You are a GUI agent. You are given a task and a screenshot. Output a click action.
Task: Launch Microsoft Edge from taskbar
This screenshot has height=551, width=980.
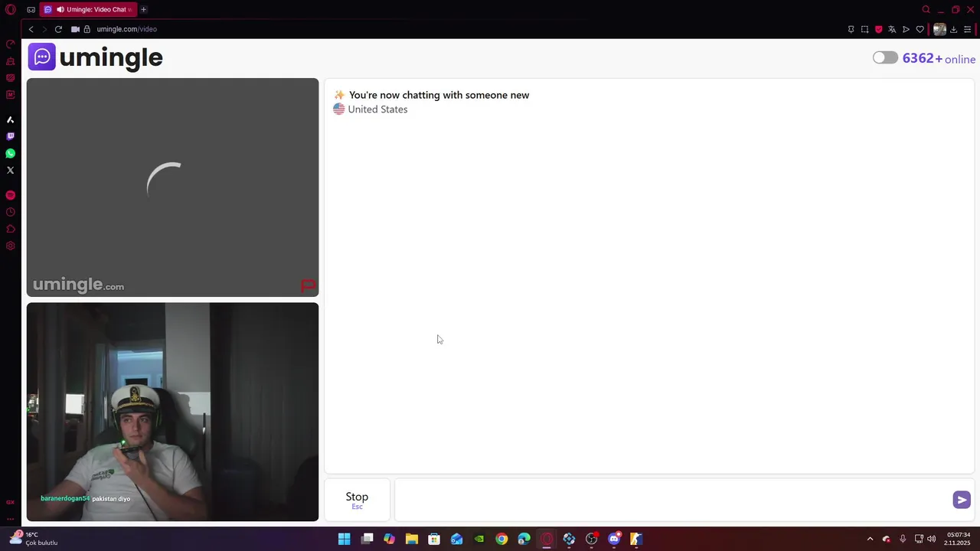(524, 539)
